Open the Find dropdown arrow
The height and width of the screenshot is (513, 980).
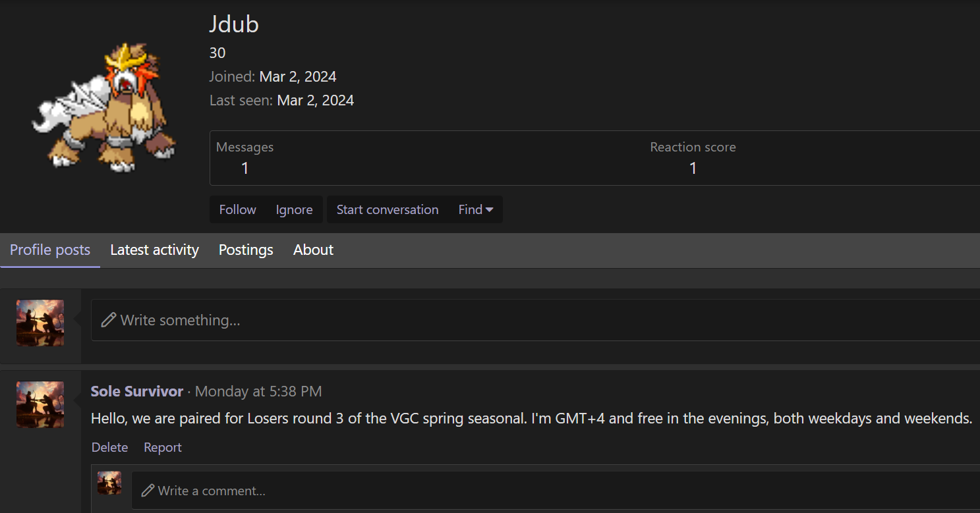click(x=489, y=210)
